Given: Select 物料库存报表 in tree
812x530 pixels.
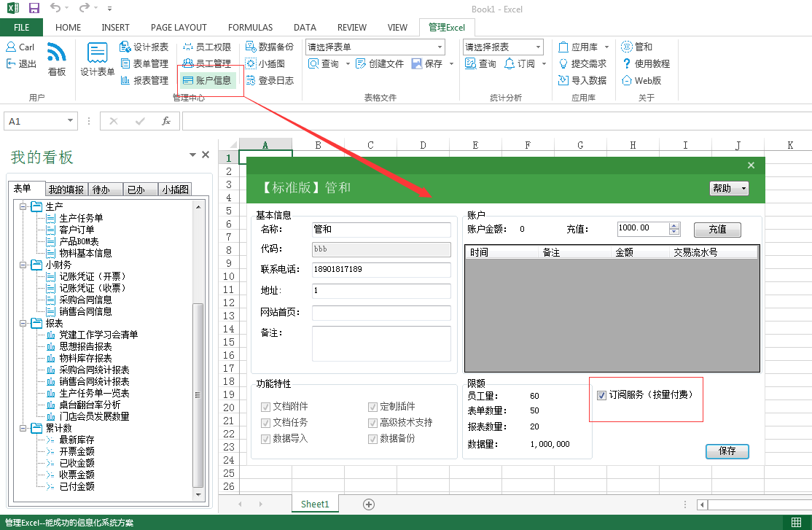Looking at the screenshot, I should point(85,359).
